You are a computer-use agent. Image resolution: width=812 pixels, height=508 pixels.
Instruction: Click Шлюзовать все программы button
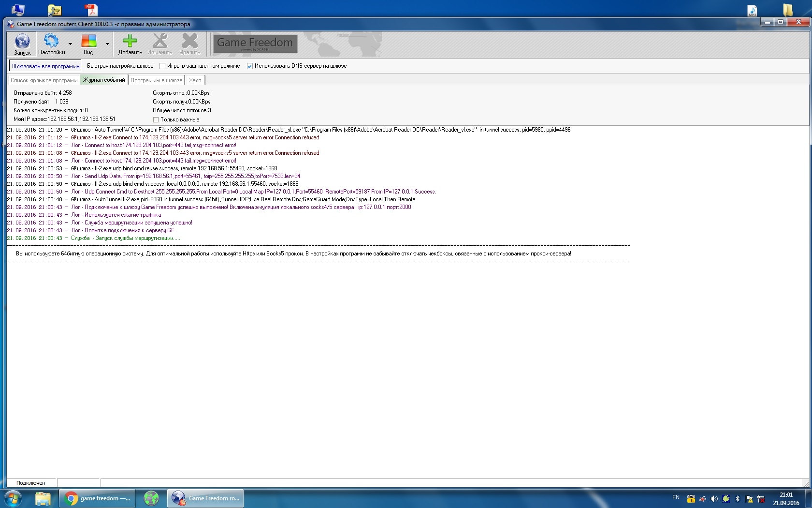click(46, 66)
